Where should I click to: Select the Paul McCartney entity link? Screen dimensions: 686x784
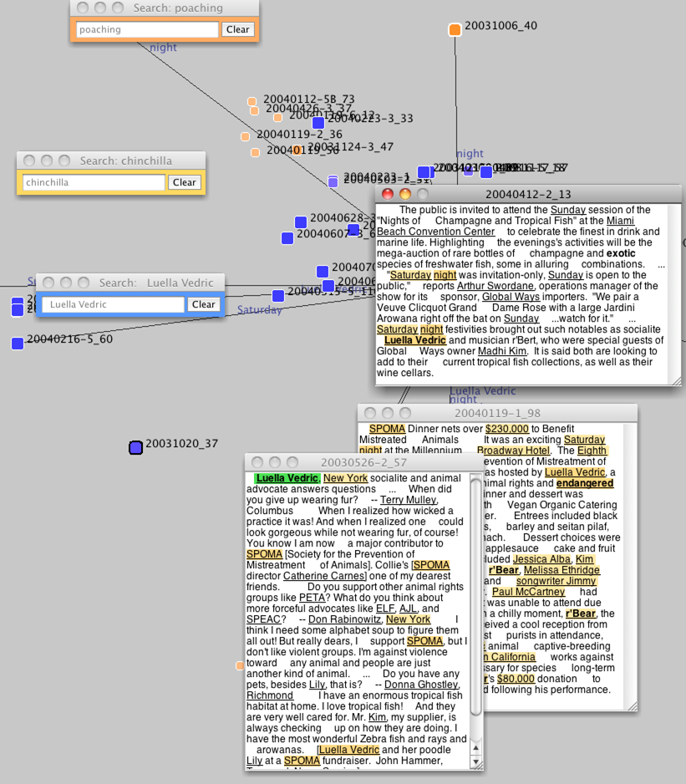[528, 592]
